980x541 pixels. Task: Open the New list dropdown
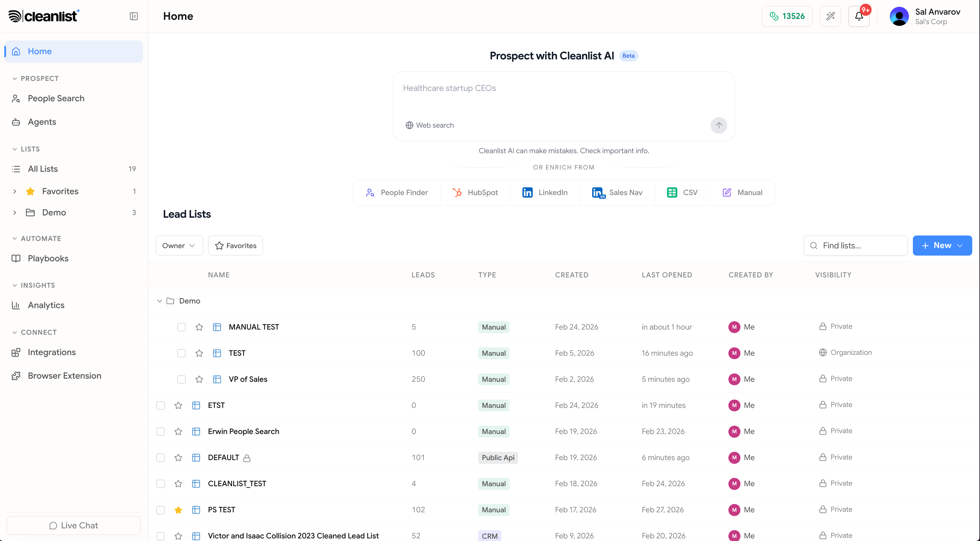point(942,246)
